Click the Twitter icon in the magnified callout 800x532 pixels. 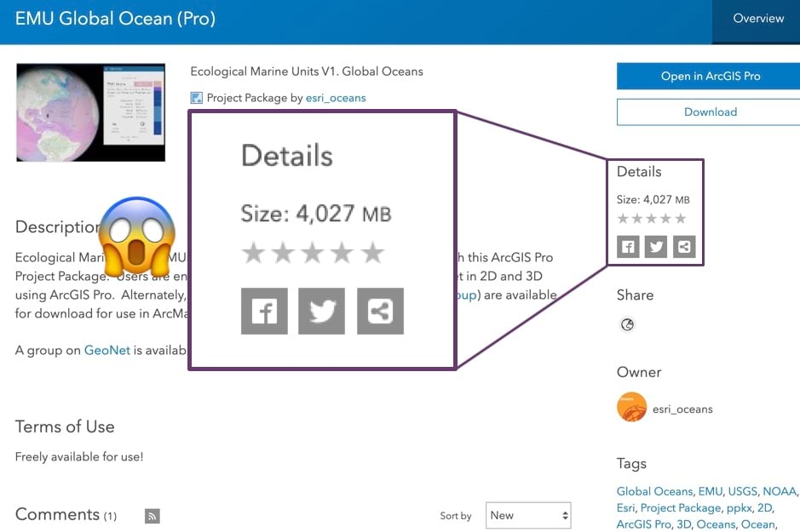322,312
